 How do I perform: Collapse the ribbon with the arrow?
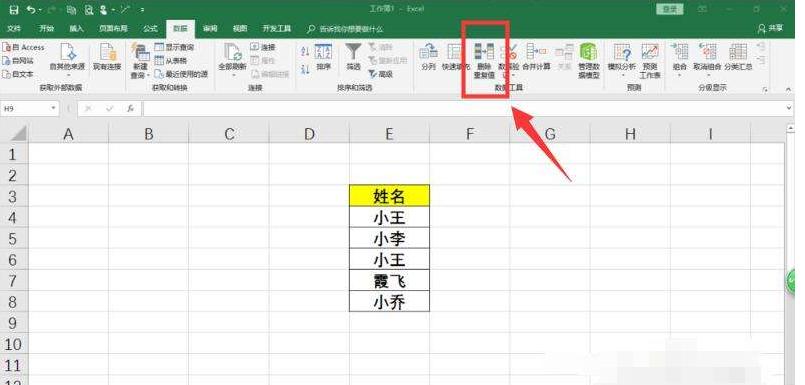pyautogui.click(x=789, y=89)
